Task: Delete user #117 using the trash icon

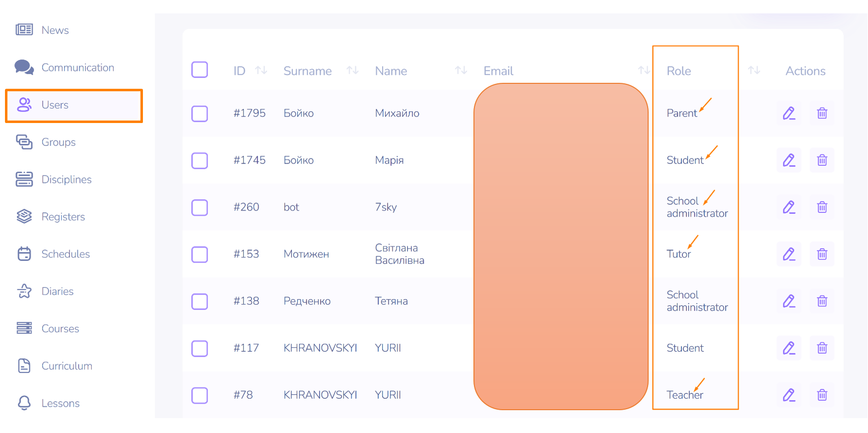Action: pos(822,348)
